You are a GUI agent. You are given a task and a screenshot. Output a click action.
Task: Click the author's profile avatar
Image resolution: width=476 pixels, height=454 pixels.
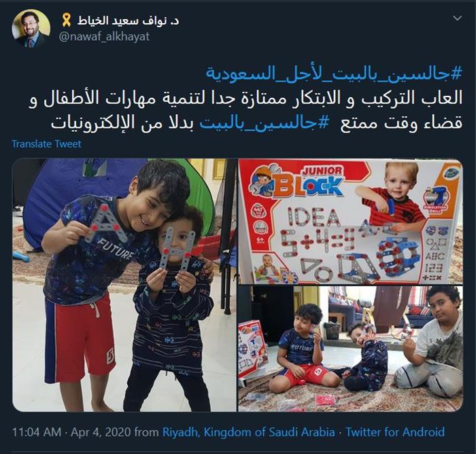pos(31,29)
